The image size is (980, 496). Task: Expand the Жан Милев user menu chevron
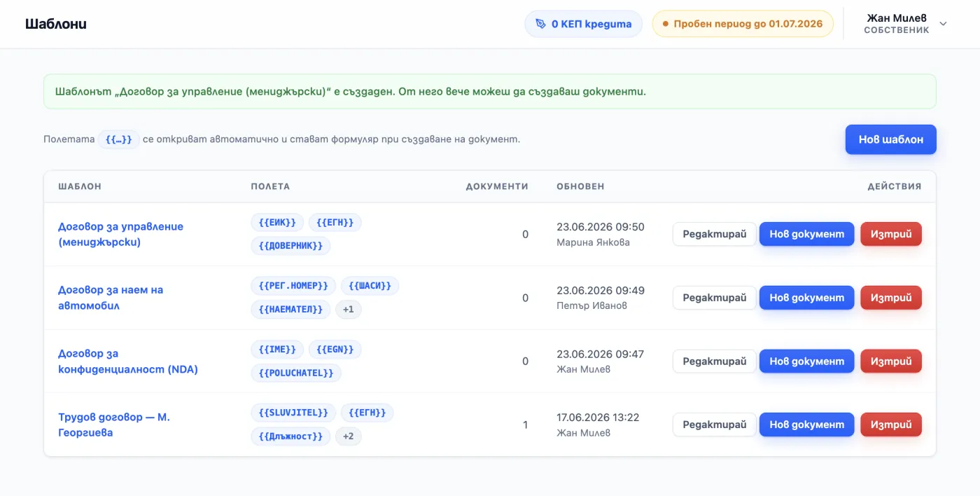(x=943, y=24)
